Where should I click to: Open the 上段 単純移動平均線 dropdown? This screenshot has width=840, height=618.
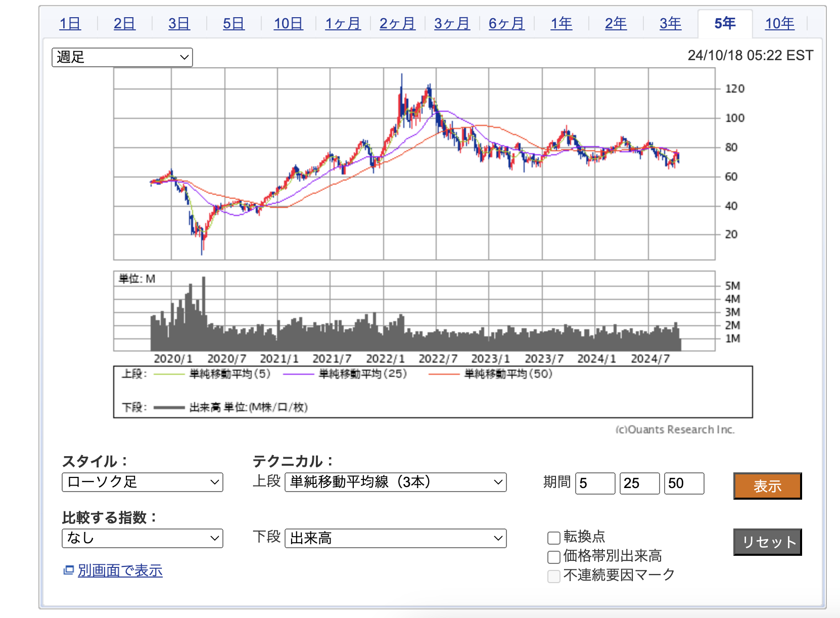395,482
